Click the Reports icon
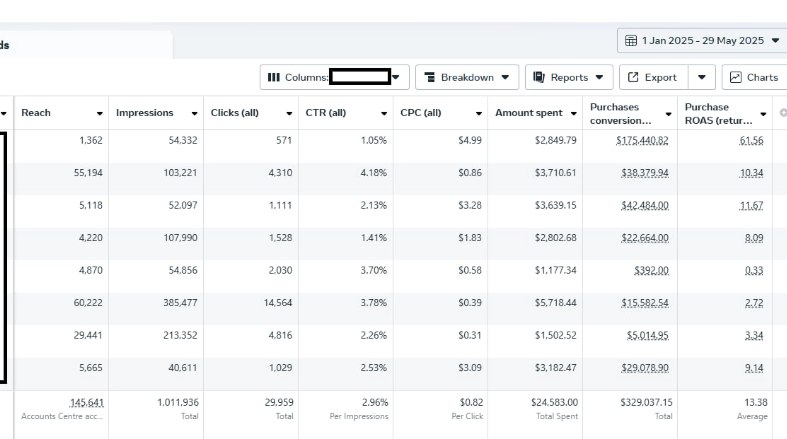 [538, 77]
